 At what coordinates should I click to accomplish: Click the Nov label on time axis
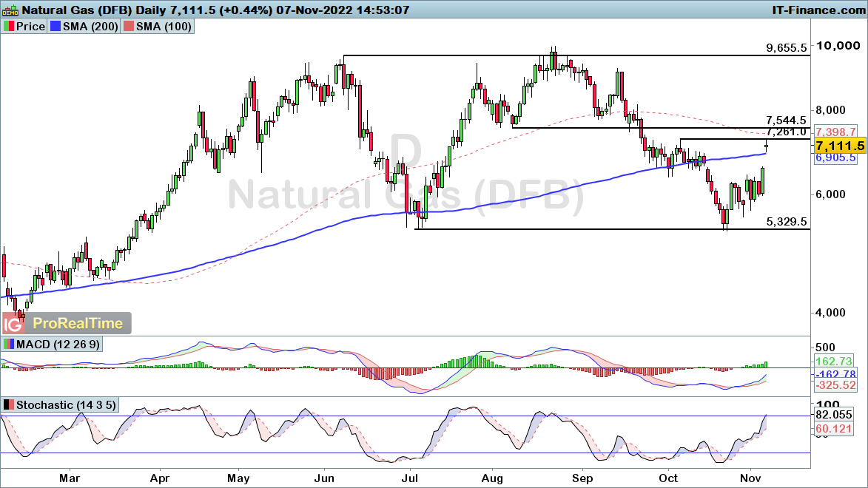coord(750,478)
